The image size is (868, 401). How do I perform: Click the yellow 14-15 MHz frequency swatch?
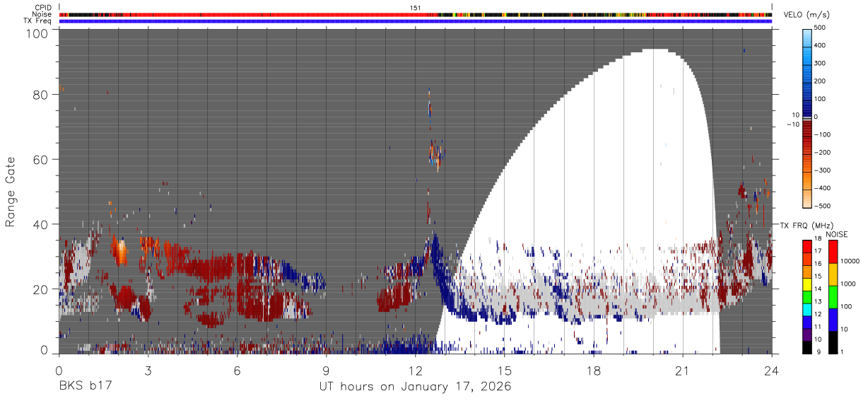click(807, 284)
